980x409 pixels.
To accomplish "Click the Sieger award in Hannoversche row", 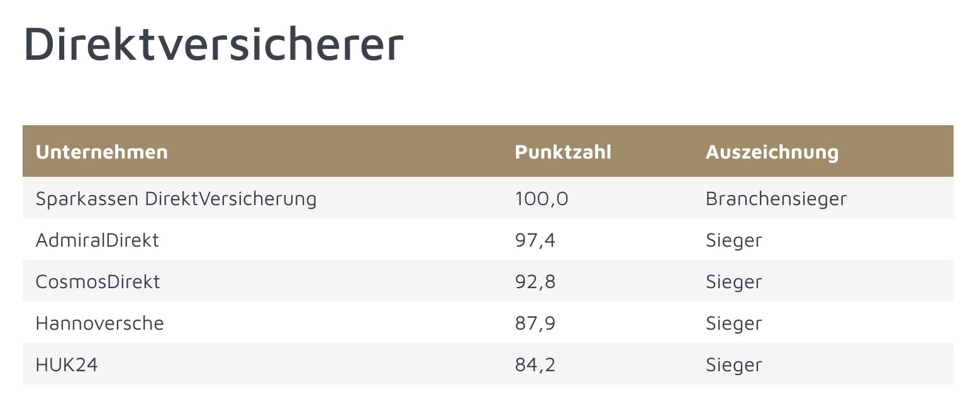I will (733, 323).
